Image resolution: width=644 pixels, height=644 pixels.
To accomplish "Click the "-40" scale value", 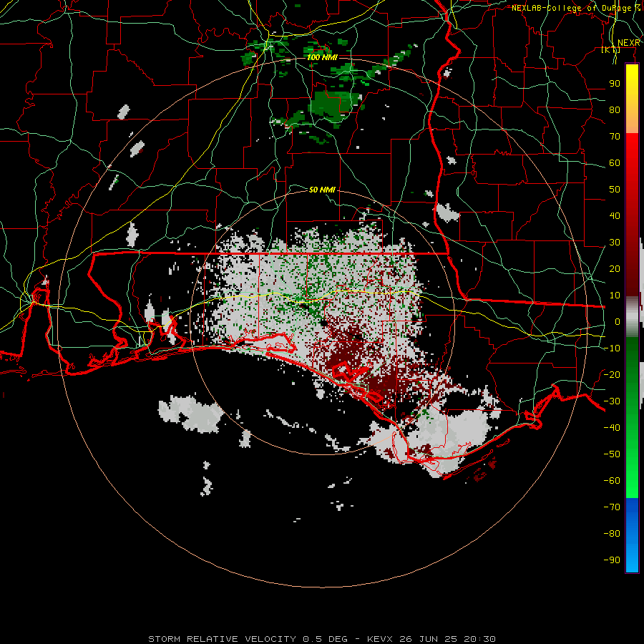I will pyautogui.click(x=612, y=428).
